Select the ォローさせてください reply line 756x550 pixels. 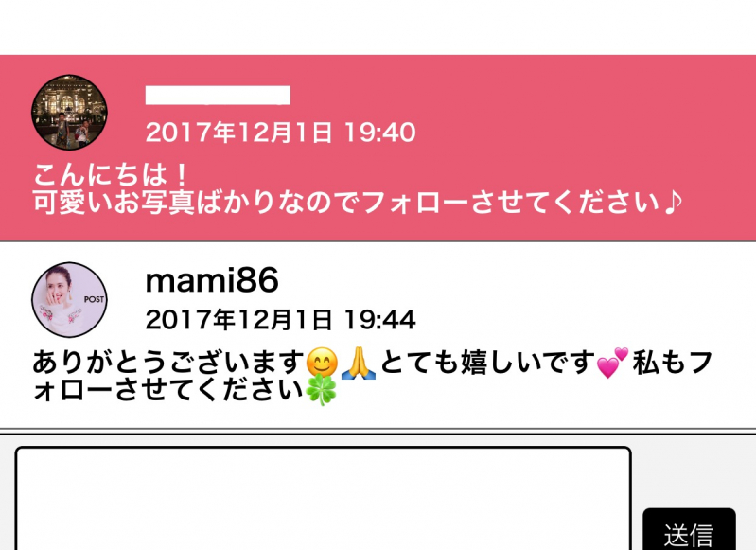coord(168,390)
